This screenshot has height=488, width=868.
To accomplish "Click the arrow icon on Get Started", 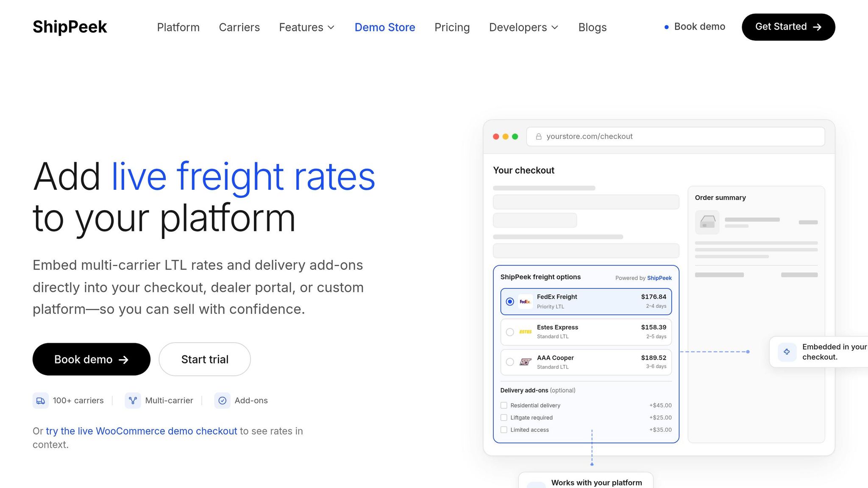I will pyautogui.click(x=817, y=27).
